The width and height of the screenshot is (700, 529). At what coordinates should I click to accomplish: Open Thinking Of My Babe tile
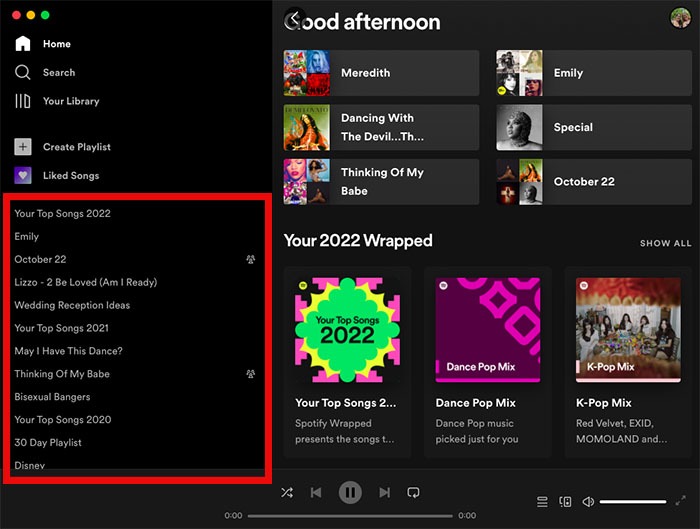point(381,182)
